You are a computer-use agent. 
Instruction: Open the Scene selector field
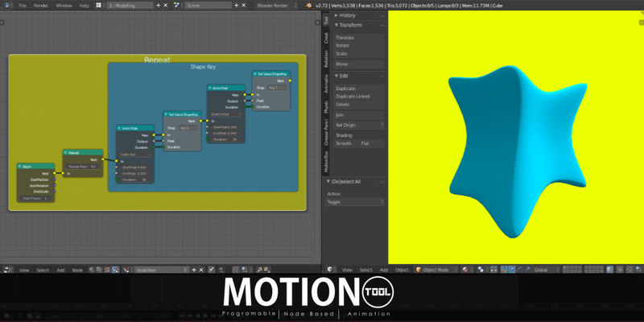coord(208,6)
